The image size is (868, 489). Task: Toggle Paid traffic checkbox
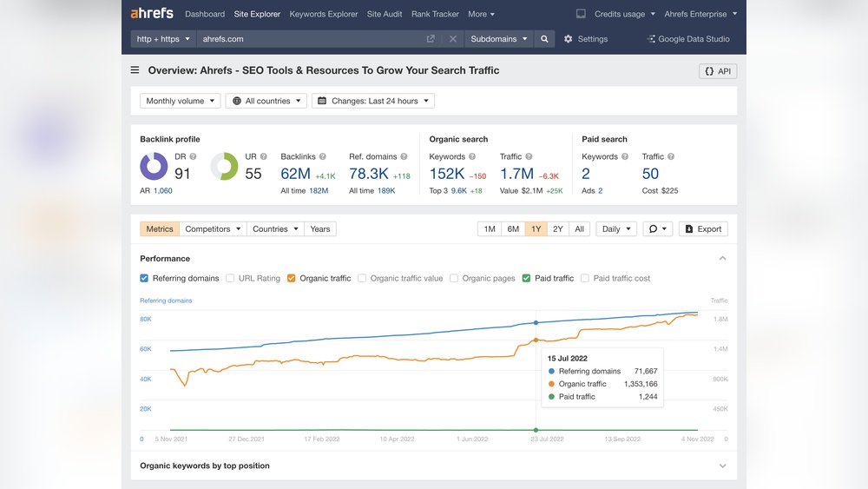click(527, 278)
